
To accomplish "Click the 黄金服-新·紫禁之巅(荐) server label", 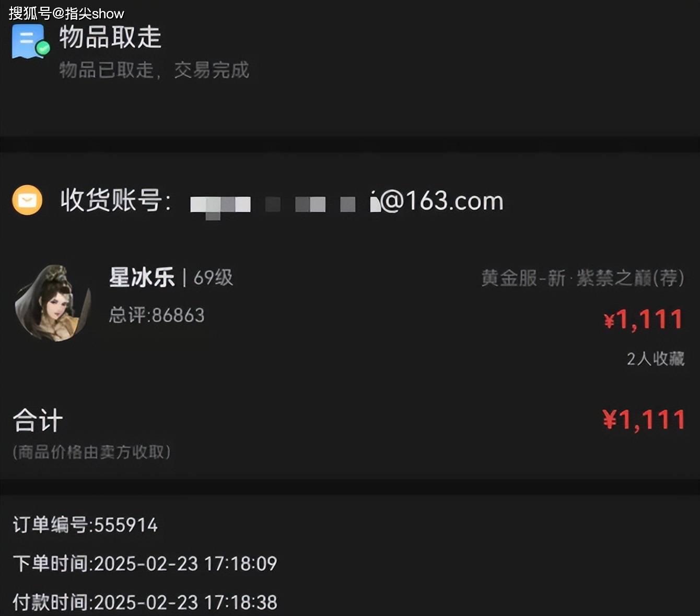I will point(582,278).
